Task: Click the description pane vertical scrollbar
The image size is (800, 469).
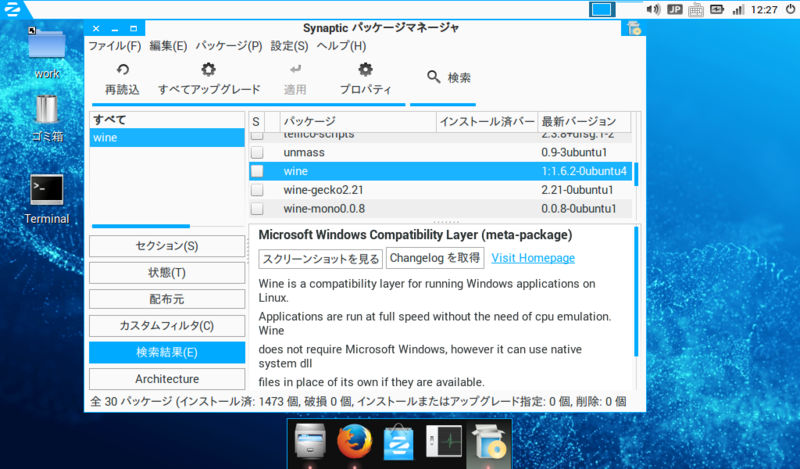Action: tap(636, 291)
